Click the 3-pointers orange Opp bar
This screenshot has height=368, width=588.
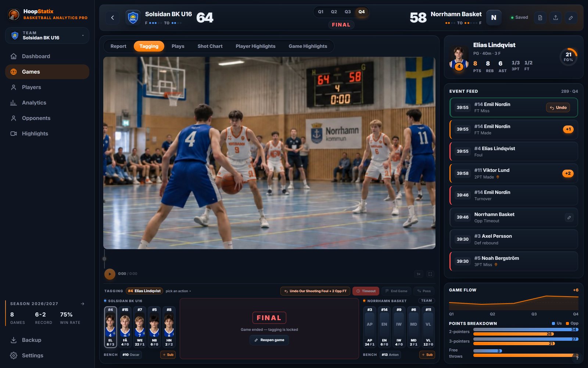pyautogui.click(x=514, y=344)
